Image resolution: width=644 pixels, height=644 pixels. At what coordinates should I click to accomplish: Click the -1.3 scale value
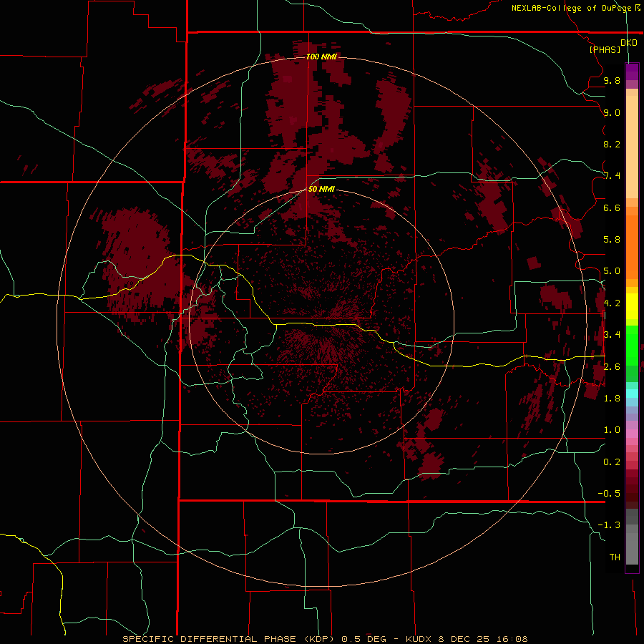pos(609,525)
